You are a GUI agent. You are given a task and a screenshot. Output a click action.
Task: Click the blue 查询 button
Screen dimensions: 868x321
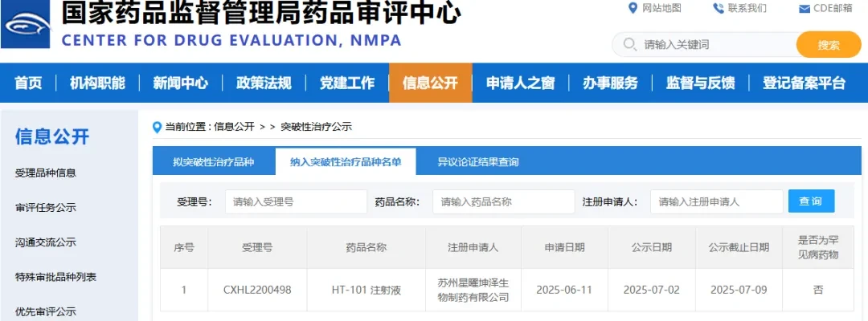point(811,201)
